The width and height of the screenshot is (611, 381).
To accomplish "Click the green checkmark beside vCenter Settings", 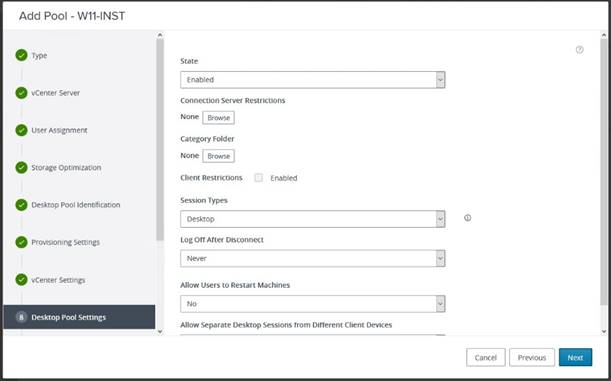I will pyautogui.click(x=21, y=280).
